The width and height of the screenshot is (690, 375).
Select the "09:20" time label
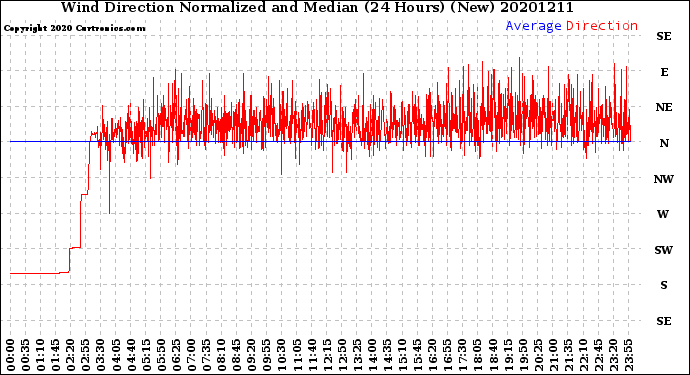click(x=252, y=355)
